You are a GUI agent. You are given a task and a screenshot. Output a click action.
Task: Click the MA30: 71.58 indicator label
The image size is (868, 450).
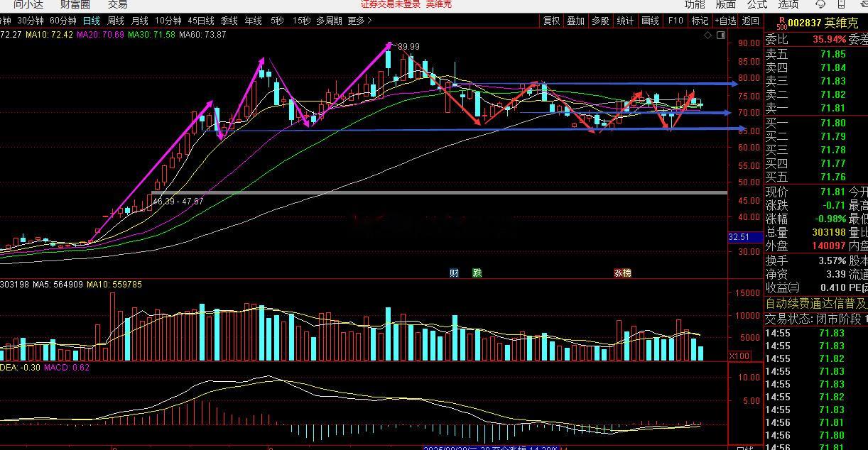coord(151,34)
